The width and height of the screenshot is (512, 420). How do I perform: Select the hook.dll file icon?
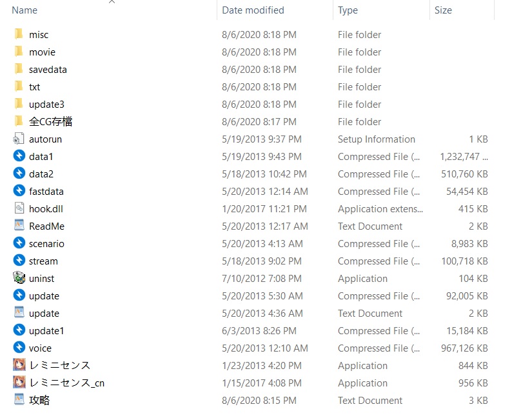pos(19,208)
